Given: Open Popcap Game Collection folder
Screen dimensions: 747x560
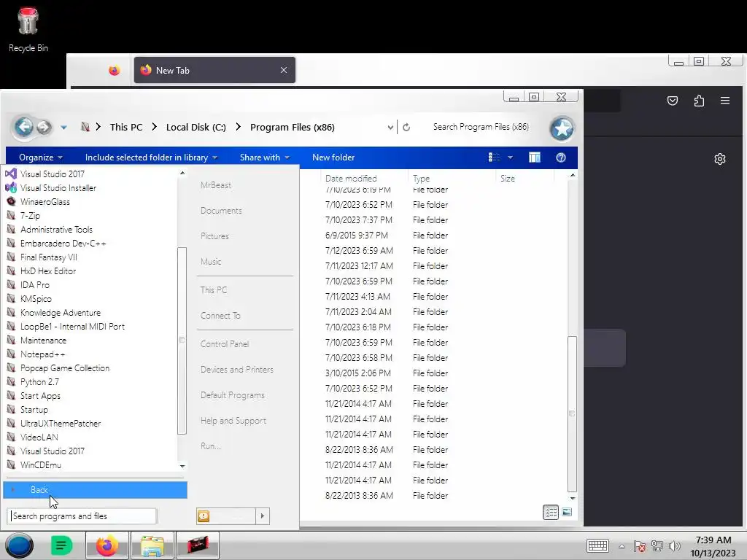Looking at the screenshot, I should pos(65,368).
